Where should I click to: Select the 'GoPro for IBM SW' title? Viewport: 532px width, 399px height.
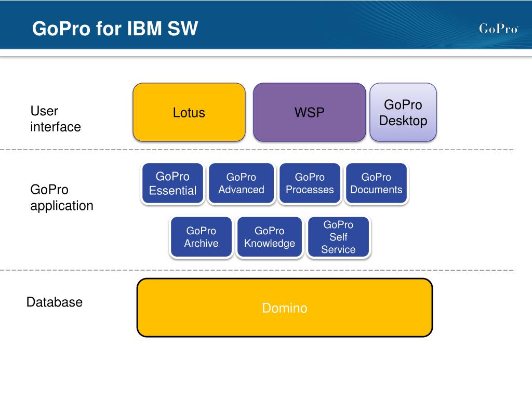tap(115, 28)
